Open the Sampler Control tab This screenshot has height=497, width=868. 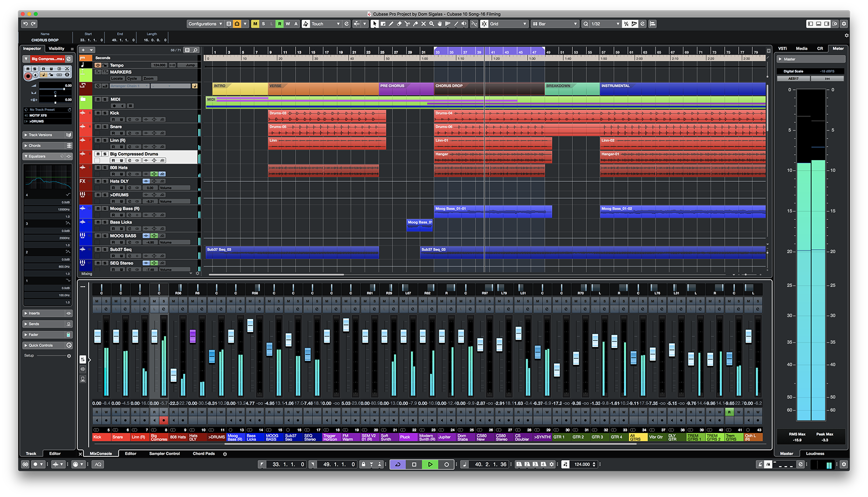164,454
